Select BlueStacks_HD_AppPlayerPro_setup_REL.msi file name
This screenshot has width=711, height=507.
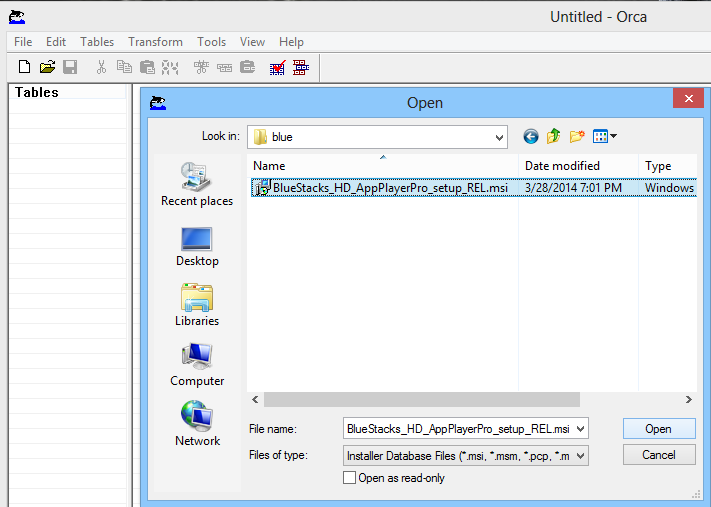(390, 188)
